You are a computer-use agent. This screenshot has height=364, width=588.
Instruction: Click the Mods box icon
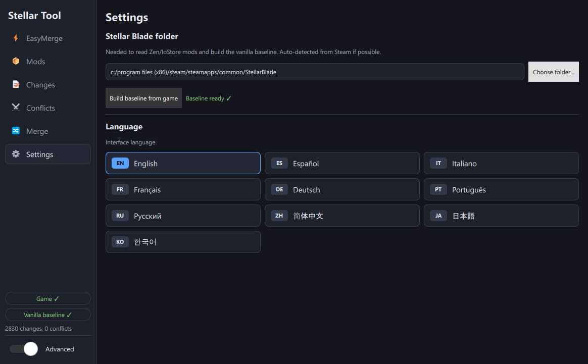tap(16, 61)
